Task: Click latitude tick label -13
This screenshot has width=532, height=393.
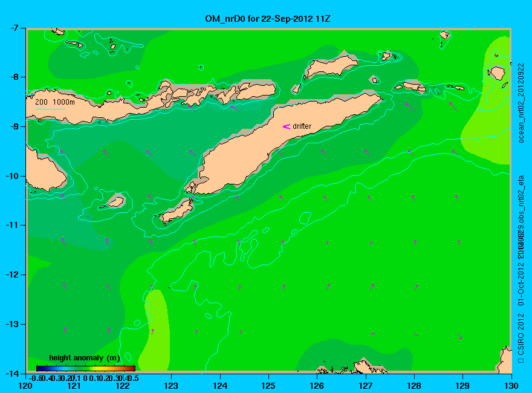Action: tap(12, 324)
